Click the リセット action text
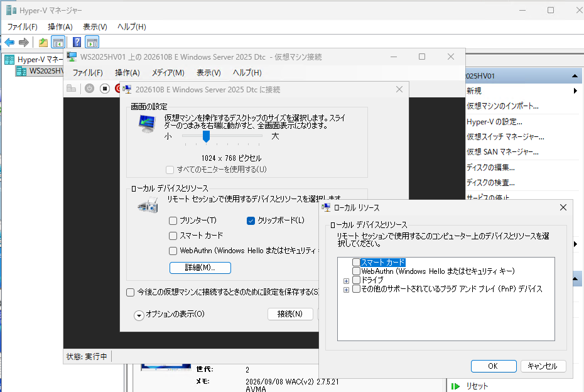This screenshot has width=584, height=392. click(477, 386)
